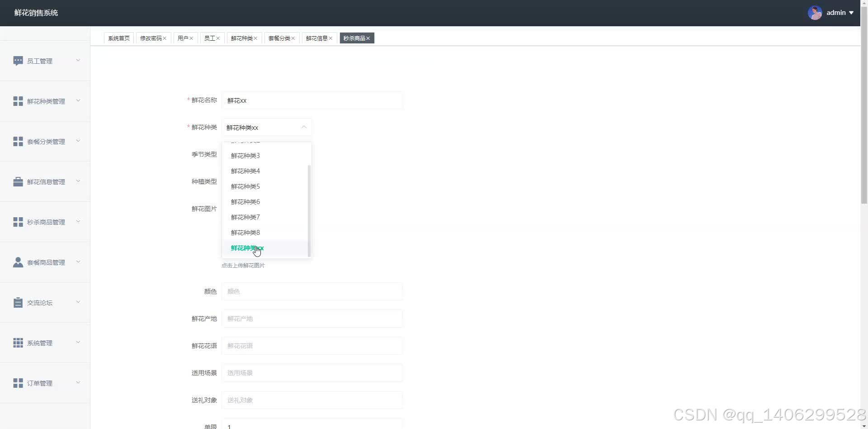Expand the 订单管理 menu chevron
Image resolution: width=868 pixels, height=429 pixels.
[78, 382]
